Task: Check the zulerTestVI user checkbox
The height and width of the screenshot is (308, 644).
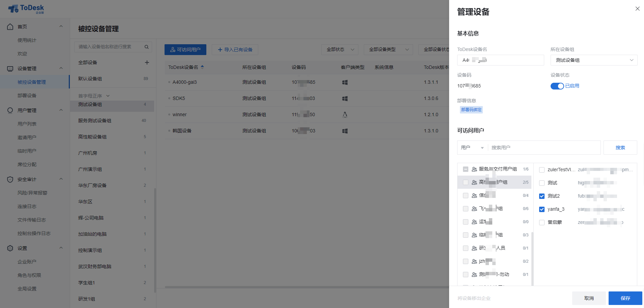Action: pos(542,170)
